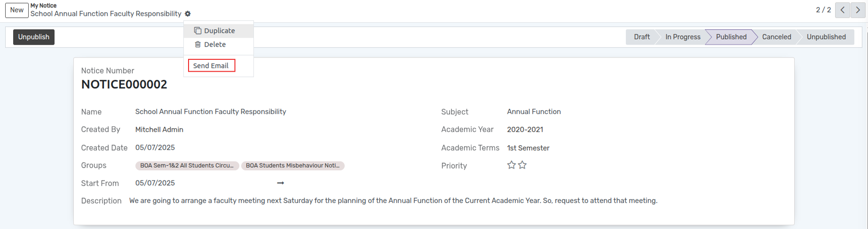This screenshot has height=229, width=868.
Task: Click the Delete trash icon
Action: pyautogui.click(x=197, y=44)
